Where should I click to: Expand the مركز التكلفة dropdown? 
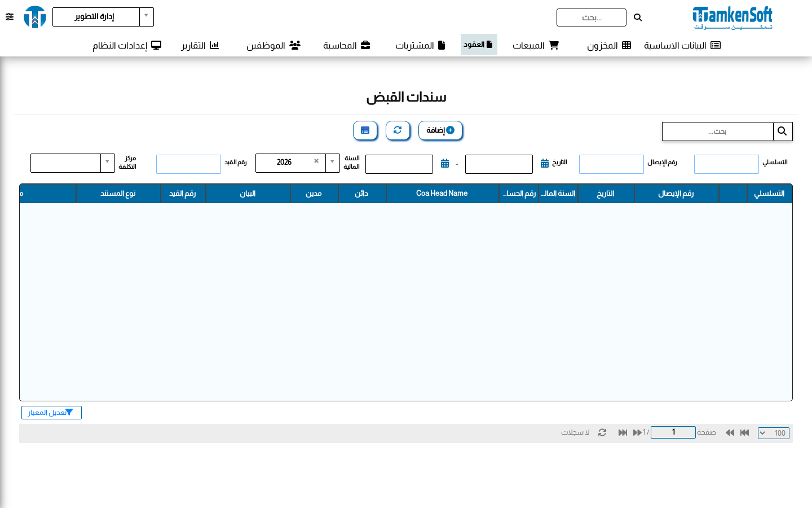108,163
